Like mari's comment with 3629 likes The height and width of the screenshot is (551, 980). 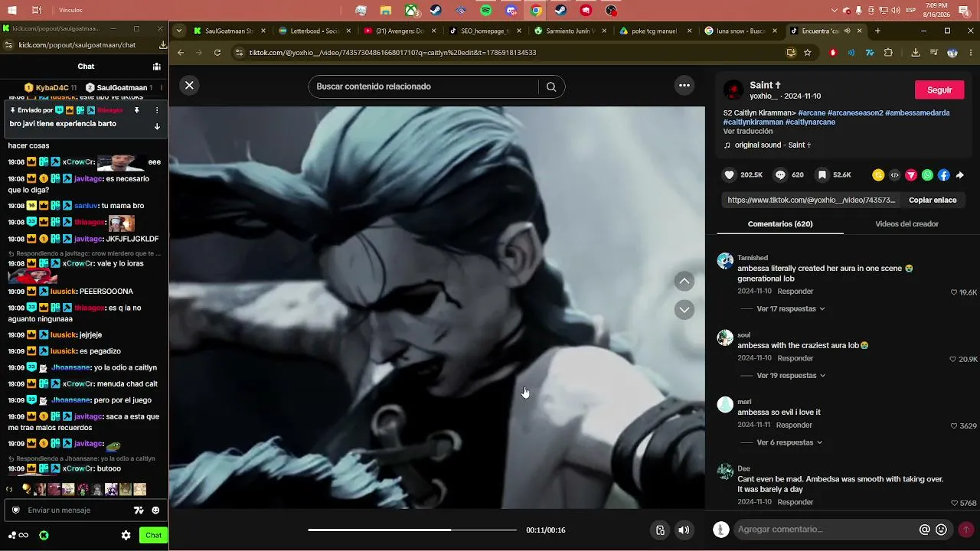(954, 425)
